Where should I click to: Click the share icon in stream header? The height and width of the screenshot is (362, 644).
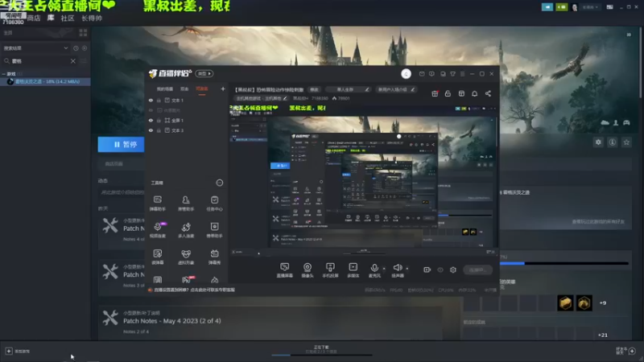(488, 93)
